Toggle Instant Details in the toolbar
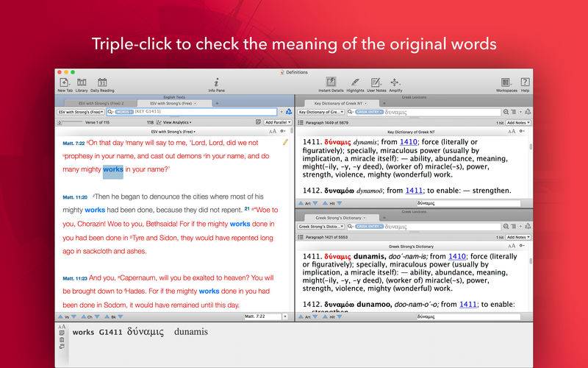This screenshot has height=368, width=588. pyautogui.click(x=331, y=85)
